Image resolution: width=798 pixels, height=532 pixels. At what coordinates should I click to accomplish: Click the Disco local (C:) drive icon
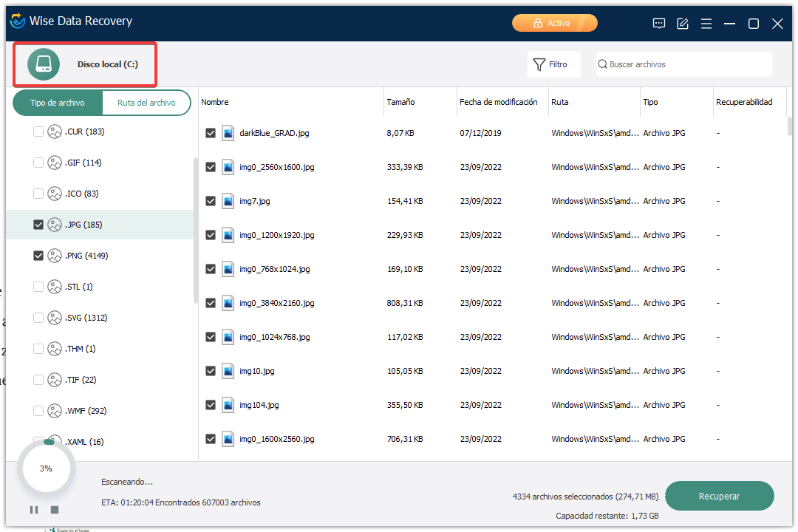44,64
